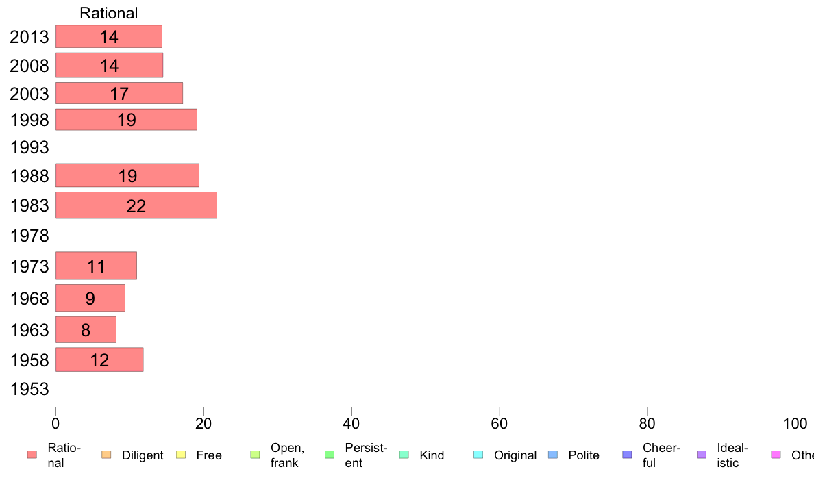Select the Free legend swatch
The height and width of the screenshot is (504, 814).
(181, 455)
